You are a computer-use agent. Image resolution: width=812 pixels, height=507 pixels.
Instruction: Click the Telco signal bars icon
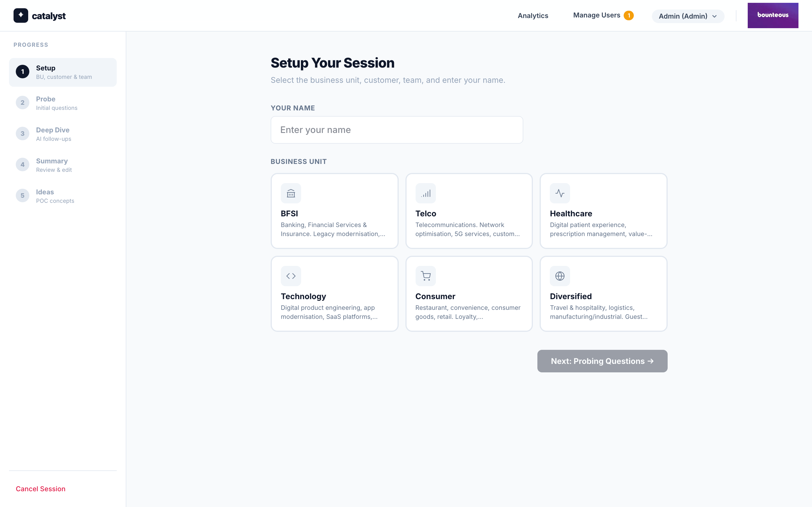point(425,193)
